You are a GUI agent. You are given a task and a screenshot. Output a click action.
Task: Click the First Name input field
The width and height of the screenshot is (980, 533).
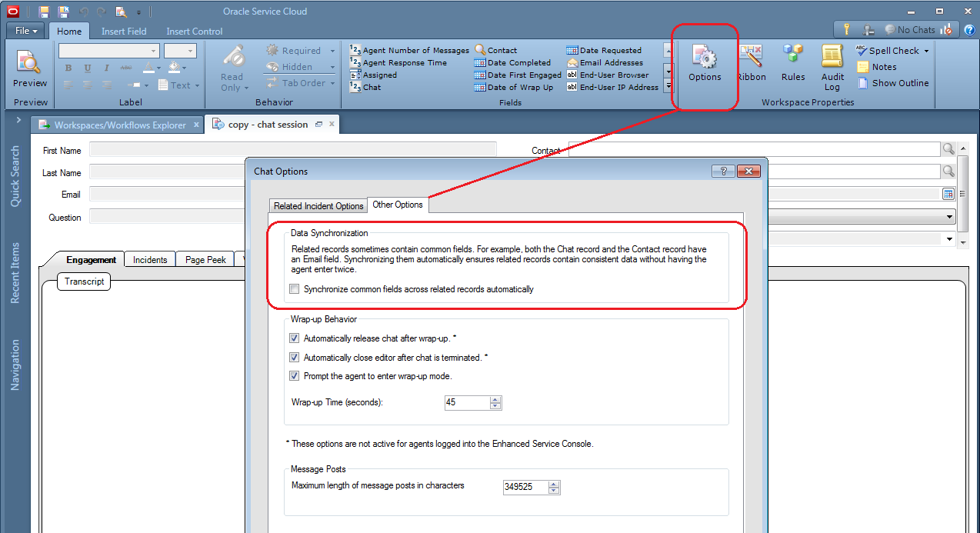[x=292, y=150]
